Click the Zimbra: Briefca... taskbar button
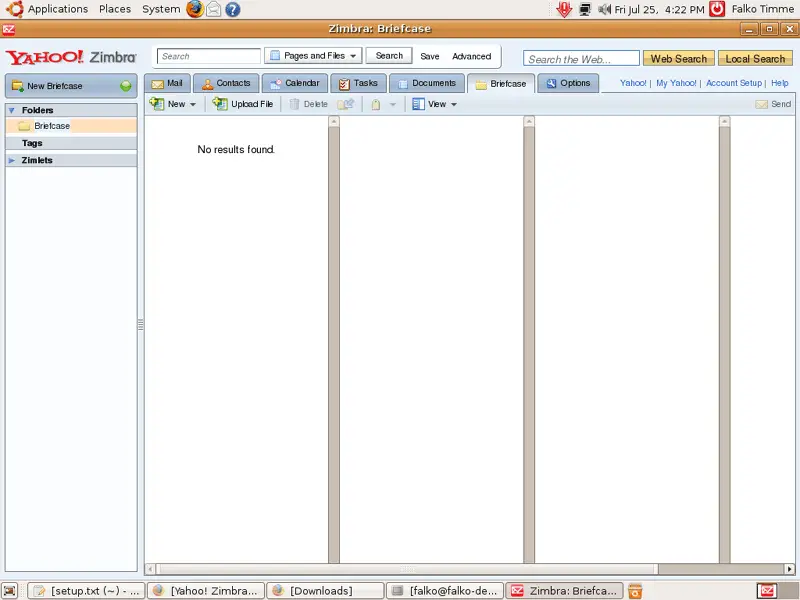Viewport: 800px width, 600px height. click(565, 591)
